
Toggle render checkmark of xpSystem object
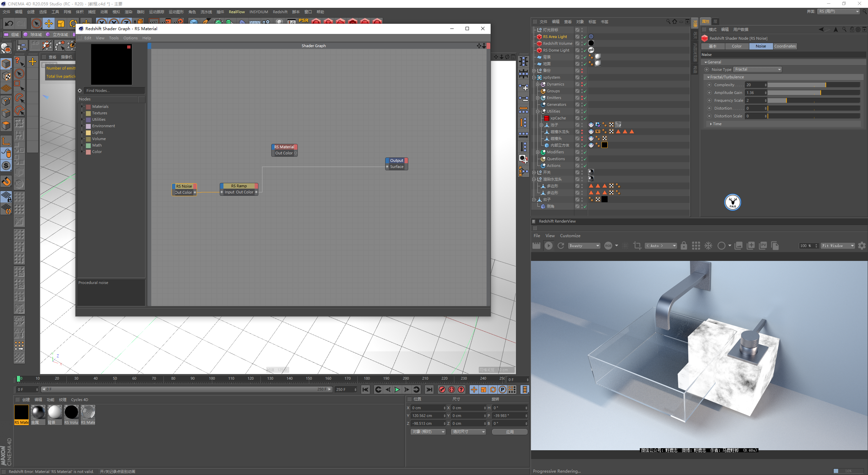click(x=585, y=78)
